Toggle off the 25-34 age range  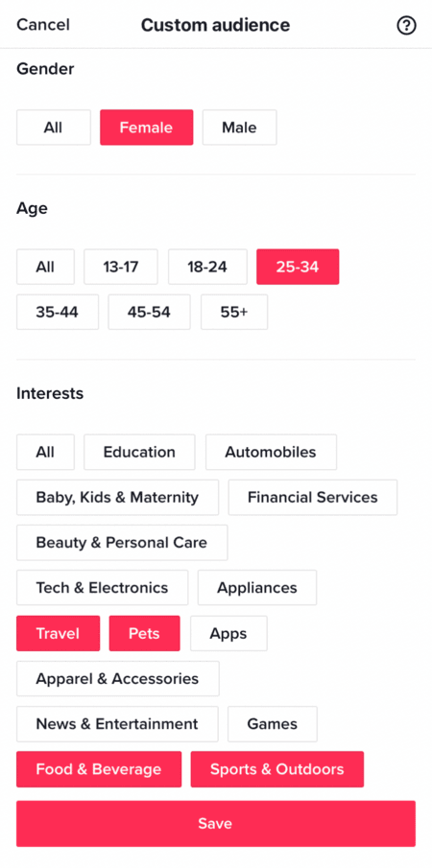(x=298, y=267)
